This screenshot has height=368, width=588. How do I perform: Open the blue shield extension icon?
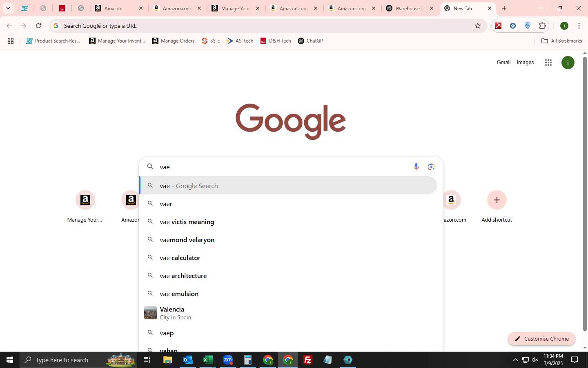(528, 26)
